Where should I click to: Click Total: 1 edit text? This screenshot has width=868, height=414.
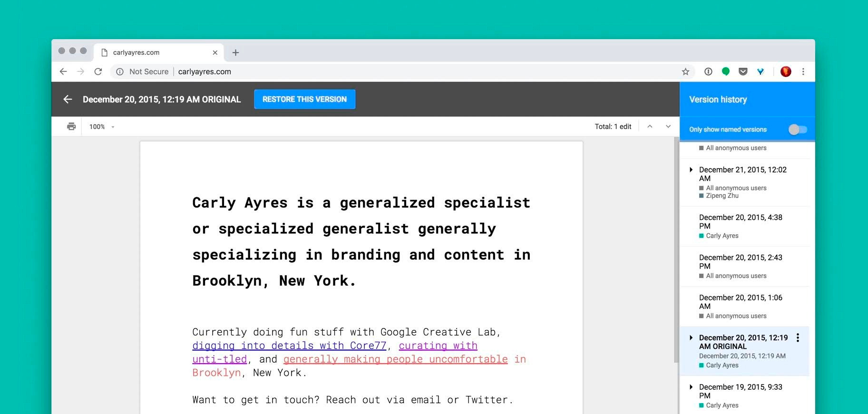(613, 126)
